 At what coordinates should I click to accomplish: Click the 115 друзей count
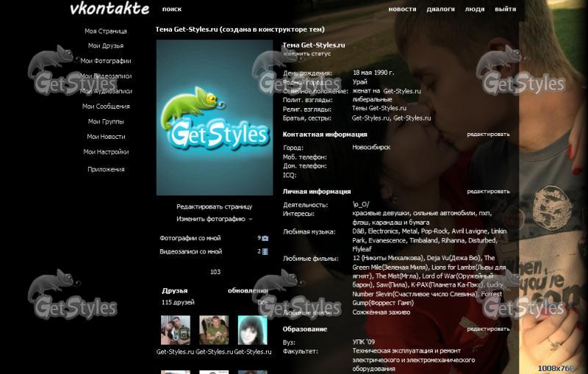pos(178,303)
